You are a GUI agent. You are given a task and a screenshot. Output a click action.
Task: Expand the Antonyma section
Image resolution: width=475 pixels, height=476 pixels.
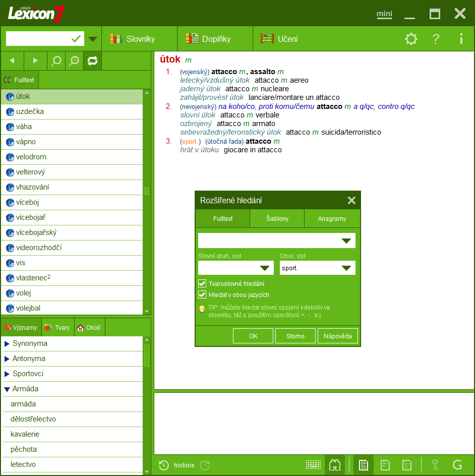coord(7,359)
